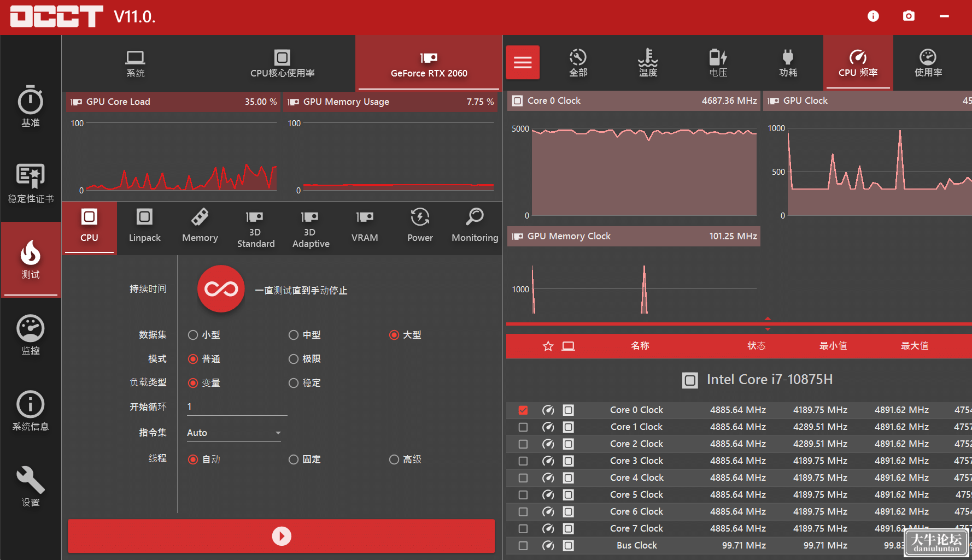972x560 pixels.
Task: Switch to the 系统 tab
Action: click(x=135, y=63)
